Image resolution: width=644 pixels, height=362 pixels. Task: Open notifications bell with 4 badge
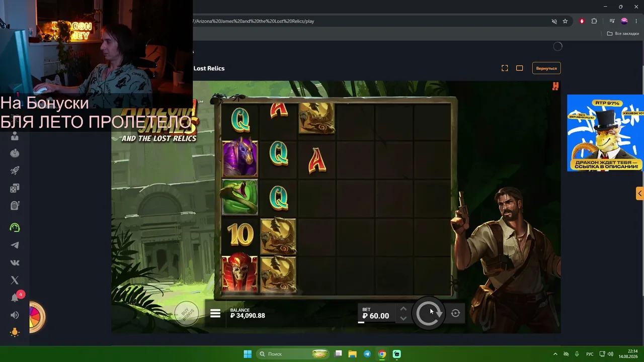15,297
